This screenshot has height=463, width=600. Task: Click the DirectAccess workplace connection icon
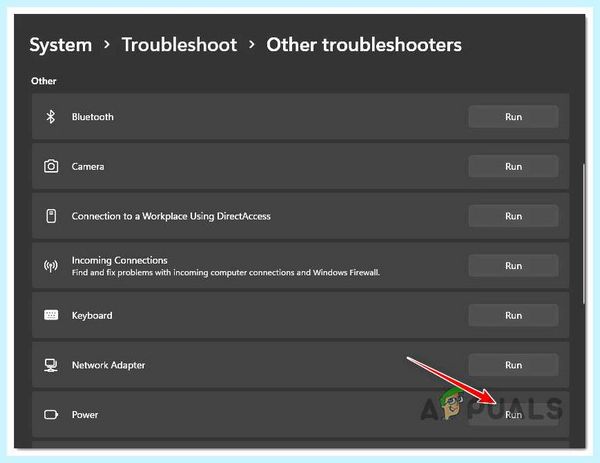(51, 216)
